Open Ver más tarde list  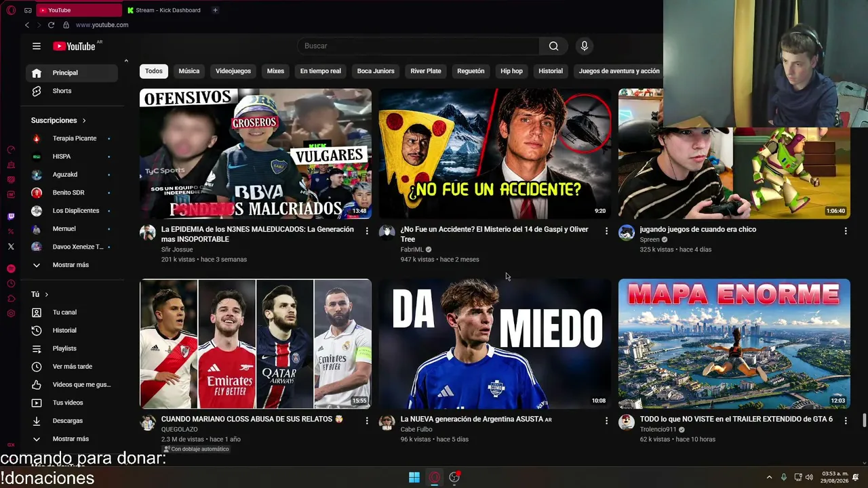[x=72, y=367]
